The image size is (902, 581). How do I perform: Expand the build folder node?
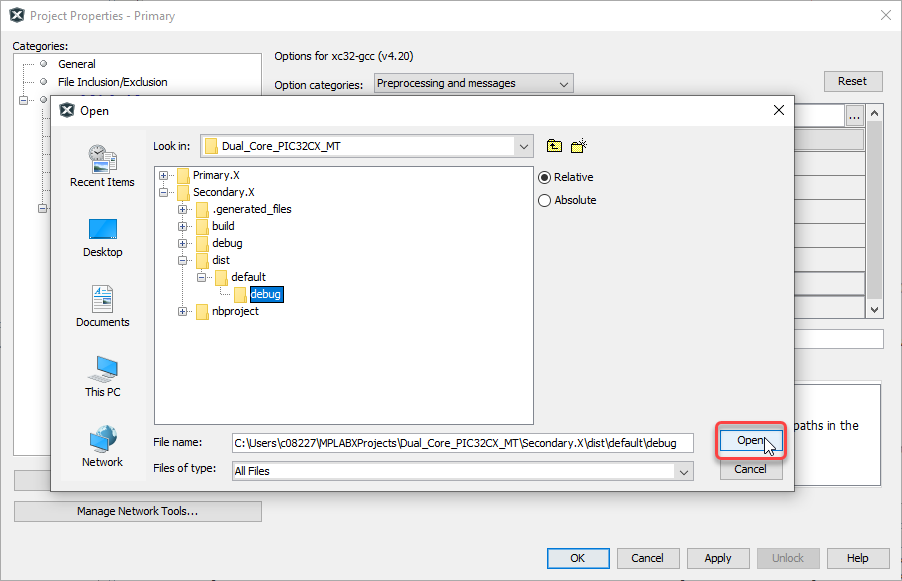182,227
